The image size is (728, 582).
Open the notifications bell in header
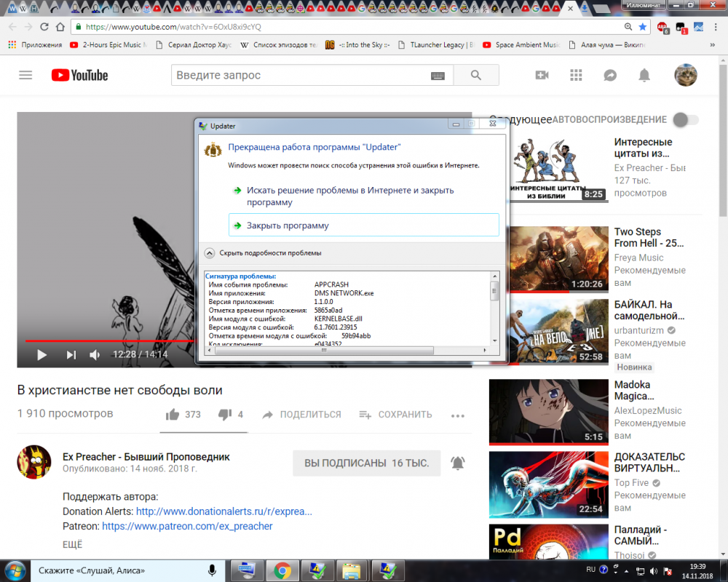[x=644, y=75]
